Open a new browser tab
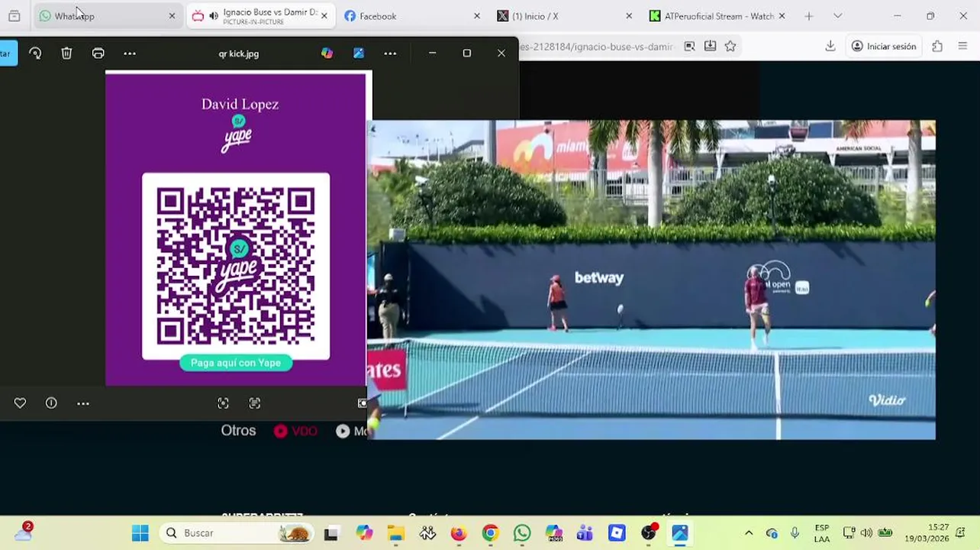The image size is (980, 550). tap(809, 16)
